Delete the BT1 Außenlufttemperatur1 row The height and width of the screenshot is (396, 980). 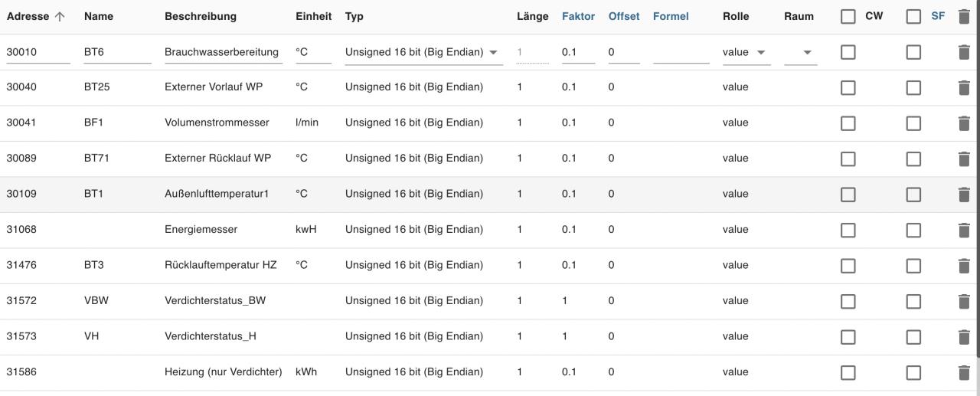[964, 194]
